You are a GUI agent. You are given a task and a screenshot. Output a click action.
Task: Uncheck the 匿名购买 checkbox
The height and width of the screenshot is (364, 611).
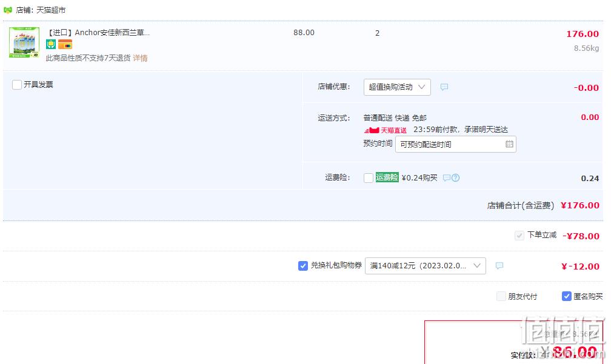point(567,296)
